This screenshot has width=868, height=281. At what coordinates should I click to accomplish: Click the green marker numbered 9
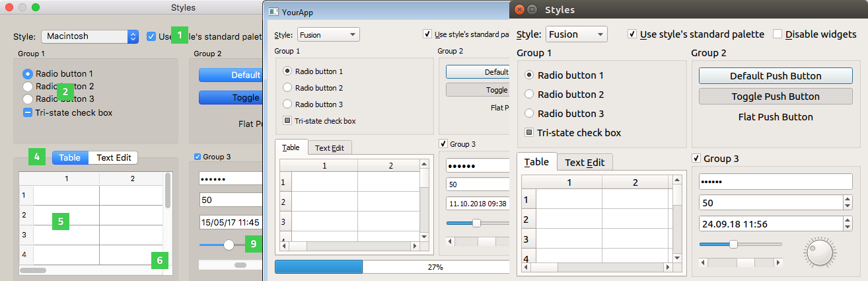click(x=253, y=244)
